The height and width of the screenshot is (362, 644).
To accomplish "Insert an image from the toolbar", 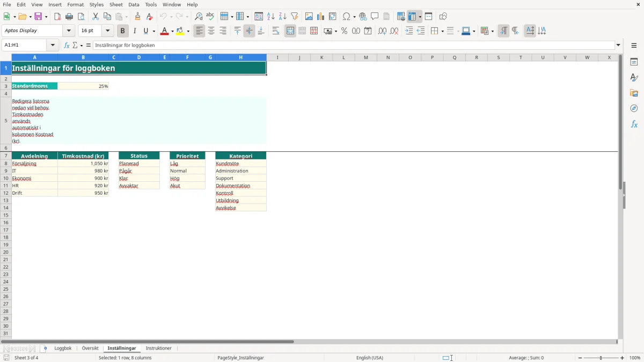I will pyautogui.click(x=309, y=17).
